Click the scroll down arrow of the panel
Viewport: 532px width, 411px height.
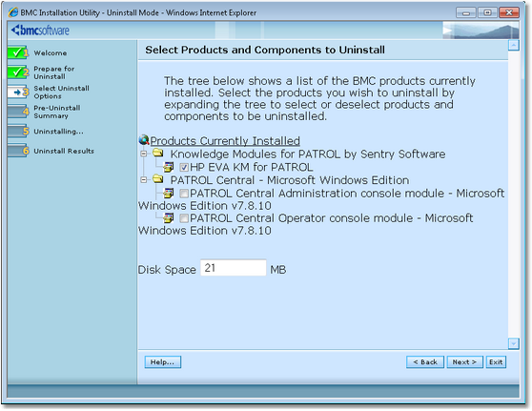pyautogui.click(x=513, y=343)
